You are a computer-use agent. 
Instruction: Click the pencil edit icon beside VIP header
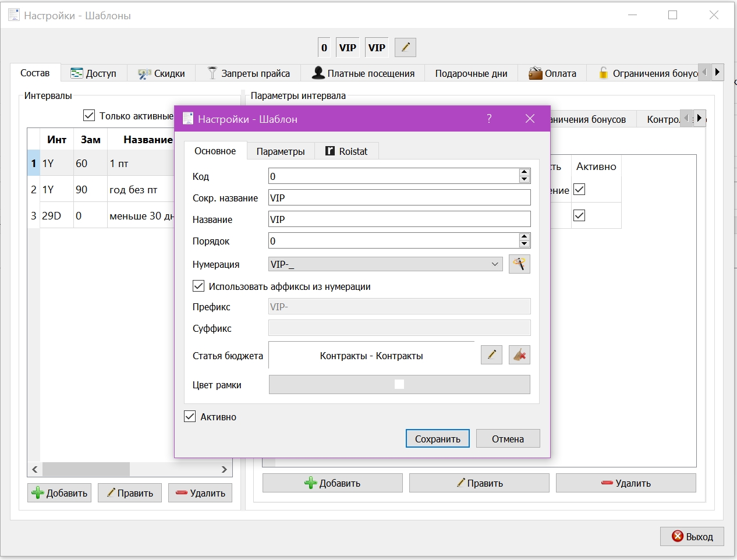pyautogui.click(x=405, y=47)
